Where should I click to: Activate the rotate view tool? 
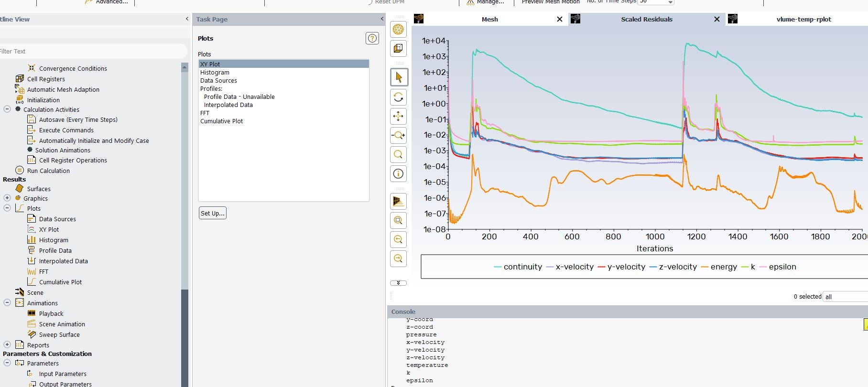(x=399, y=97)
